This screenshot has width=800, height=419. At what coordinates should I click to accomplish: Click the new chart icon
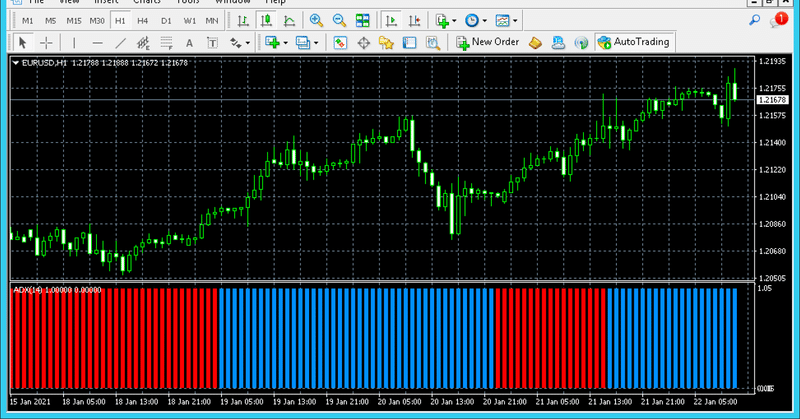pyautogui.click(x=272, y=42)
